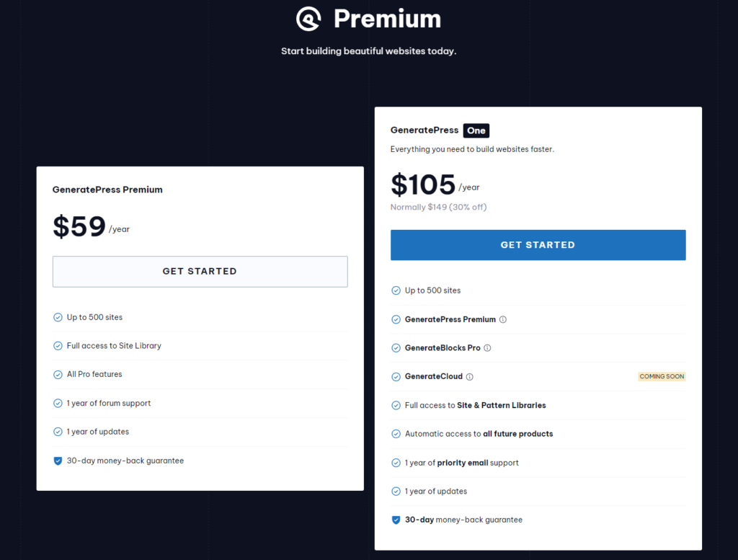Click the blue GET STARTED button for GeneratePress One
Viewport: 738px width, 560px height.
[x=538, y=245]
